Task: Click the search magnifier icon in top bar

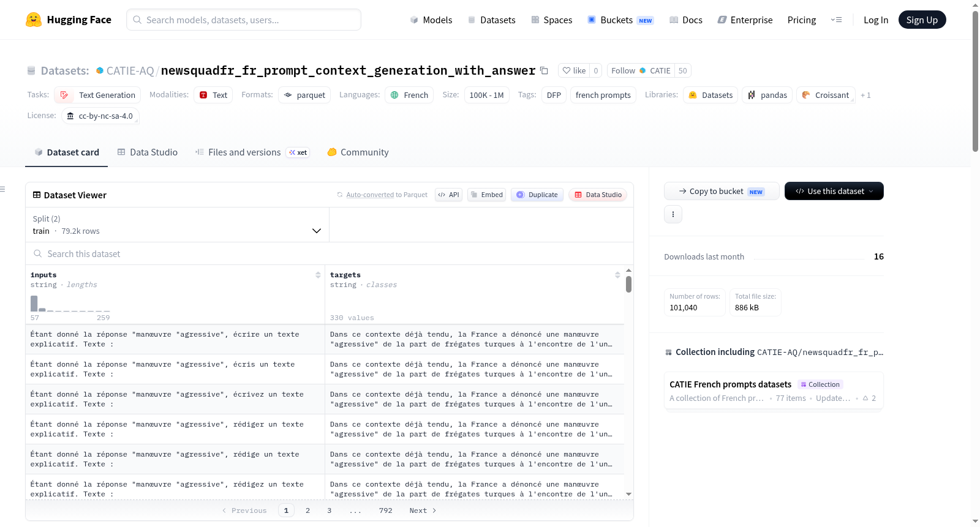Action: (x=137, y=20)
